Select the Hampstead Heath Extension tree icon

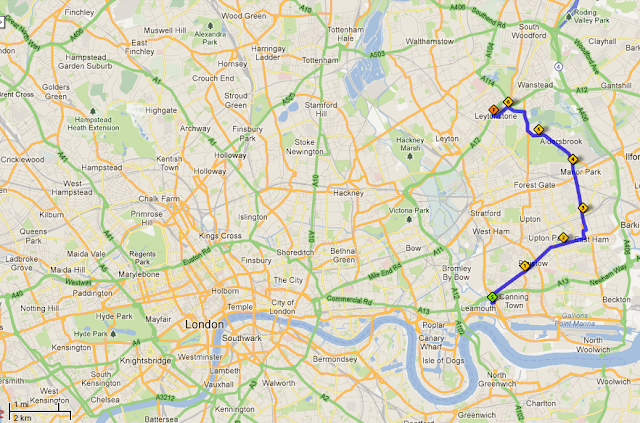pyautogui.click(x=93, y=111)
